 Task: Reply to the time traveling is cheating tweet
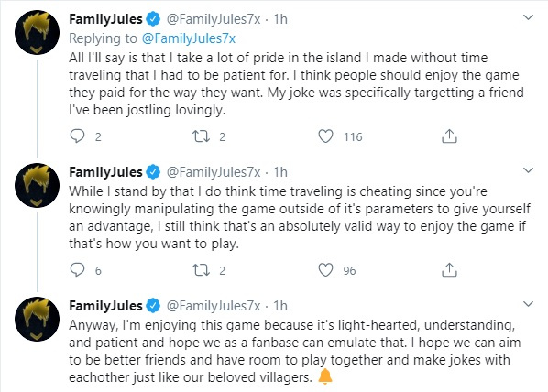77,270
